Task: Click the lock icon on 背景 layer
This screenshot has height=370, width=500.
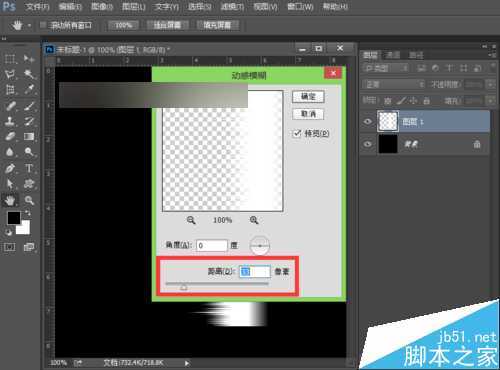Action: [x=477, y=144]
